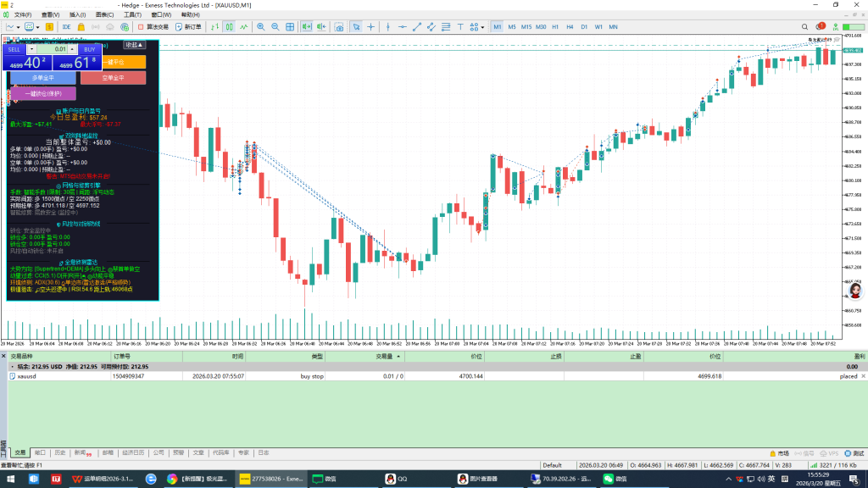This screenshot has height=488, width=868.
Task: Select the Crosshair cursor tool
Action: 371,26
